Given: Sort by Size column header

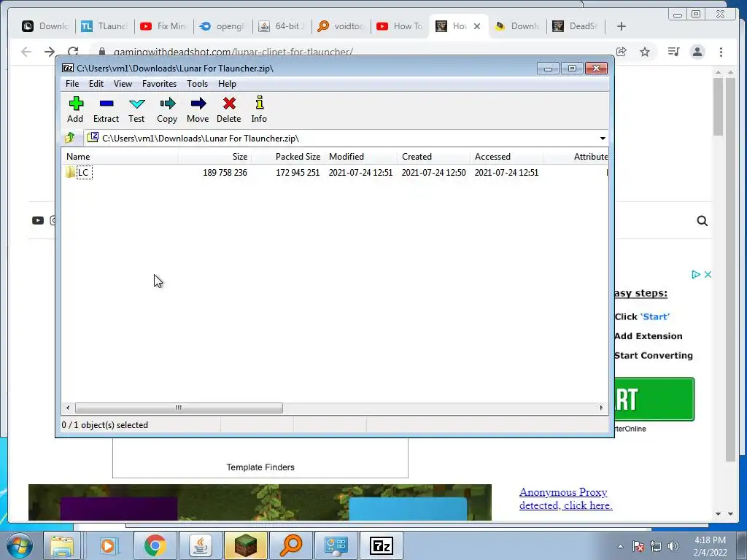Looking at the screenshot, I should point(215,157).
